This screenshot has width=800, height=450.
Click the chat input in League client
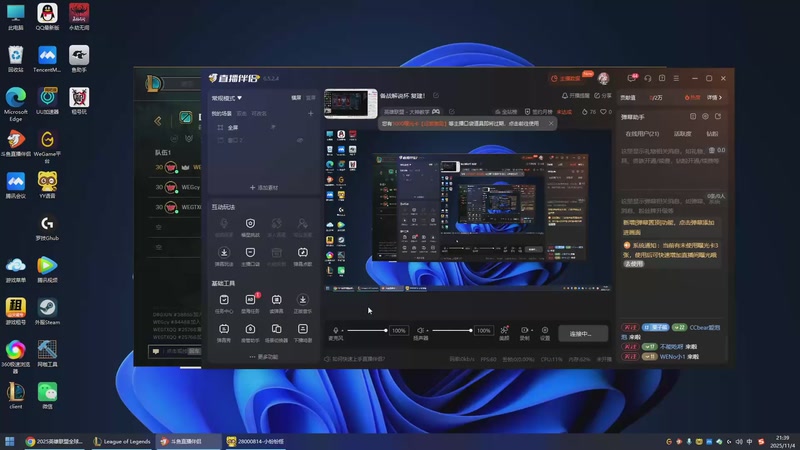[x=174, y=351]
